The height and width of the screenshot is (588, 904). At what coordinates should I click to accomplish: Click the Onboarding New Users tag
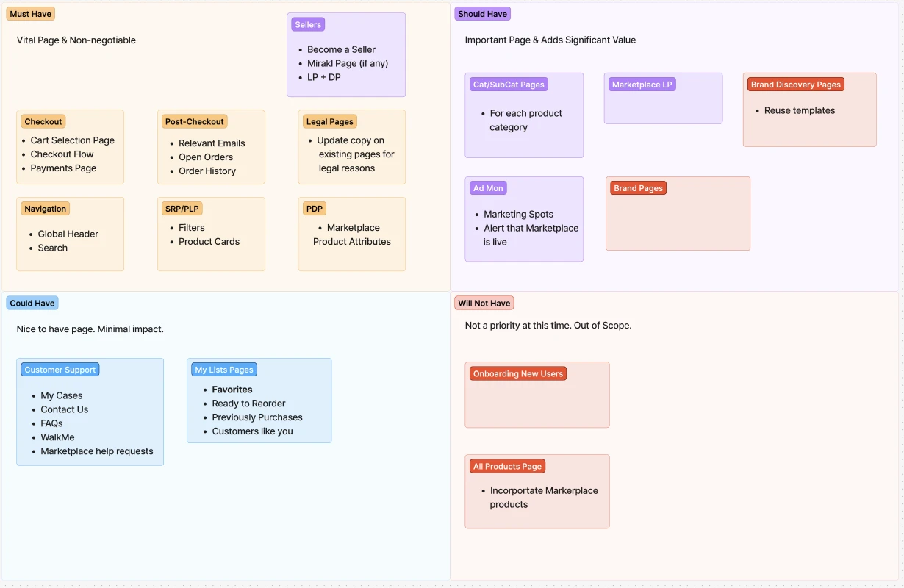tap(518, 373)
